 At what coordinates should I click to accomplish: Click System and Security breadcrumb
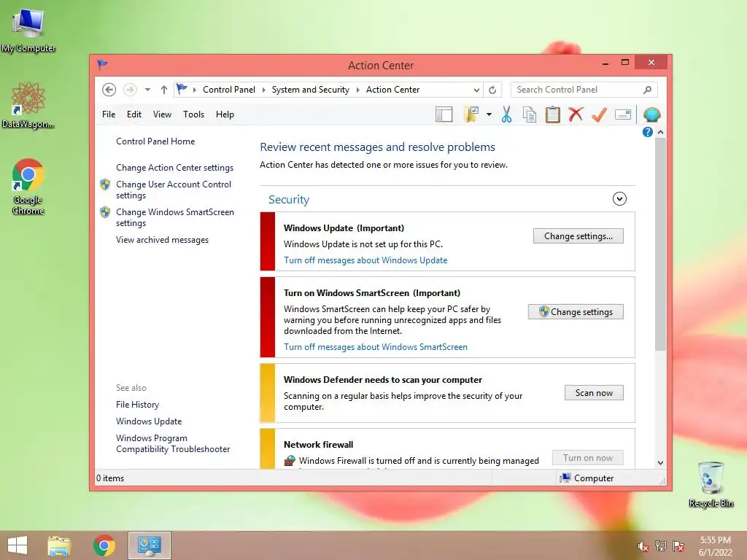click(x=310, y=90)
